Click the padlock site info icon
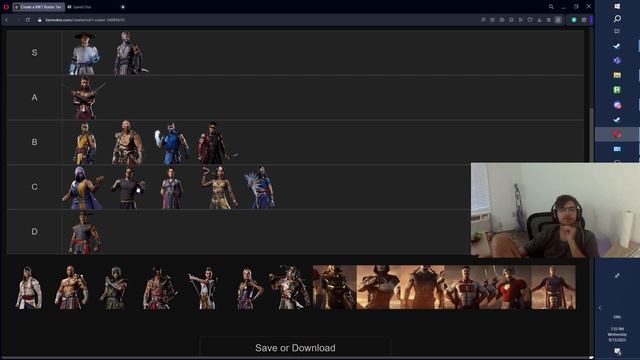 [x=40, y=20]
